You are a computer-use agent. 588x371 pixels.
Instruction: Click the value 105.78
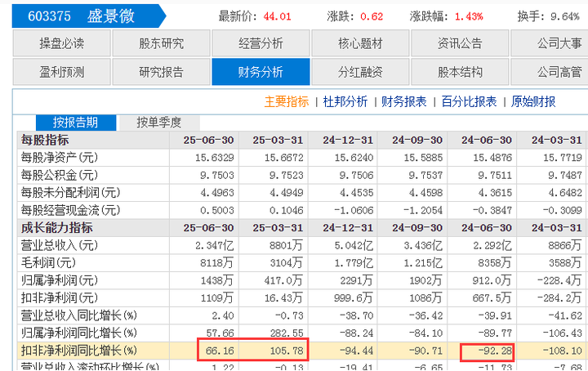287,351
